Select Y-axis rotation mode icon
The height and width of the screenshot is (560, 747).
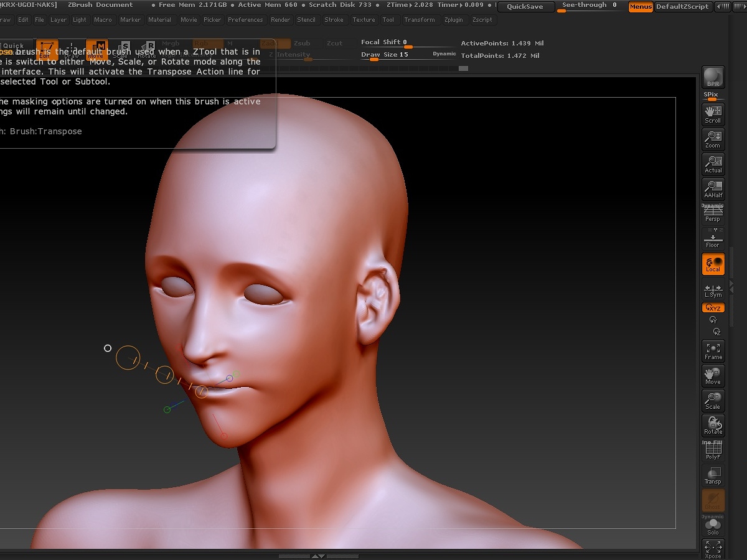click(x=713, y=320)
